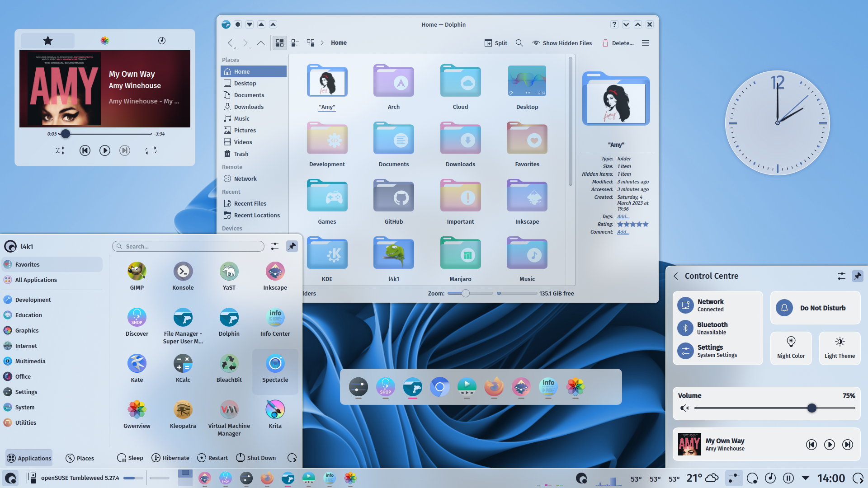This screenshot has width=868, height=488.
Task: Open KCalc calculator
Action: coord(183,368)
